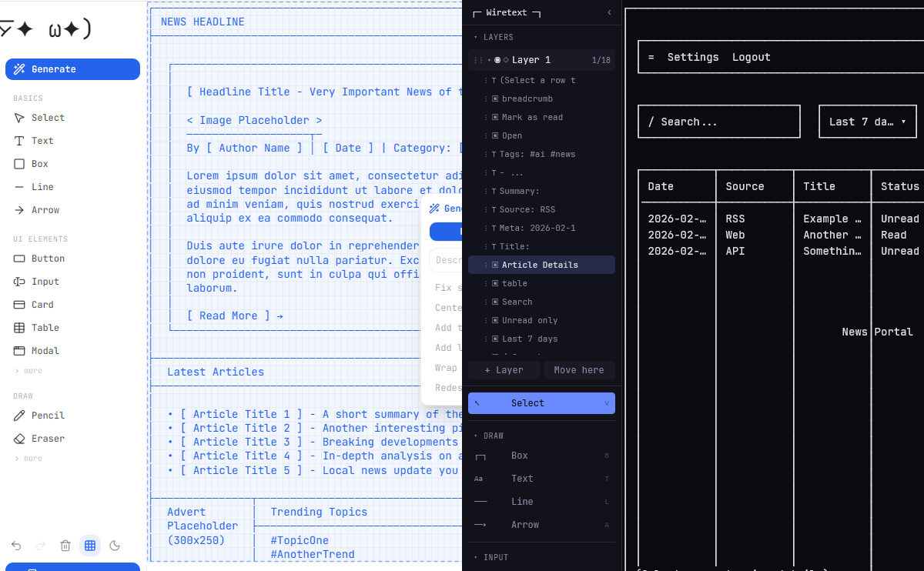Click the + Layer button
This screenshot has height=571, width=924.
coord(504,370)
